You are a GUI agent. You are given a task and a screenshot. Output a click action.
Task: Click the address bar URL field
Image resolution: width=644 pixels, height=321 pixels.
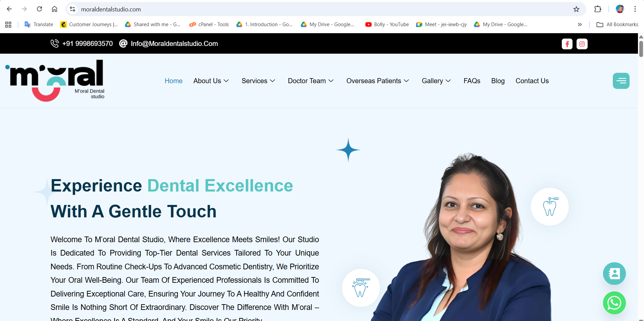[x=322, y=9]
